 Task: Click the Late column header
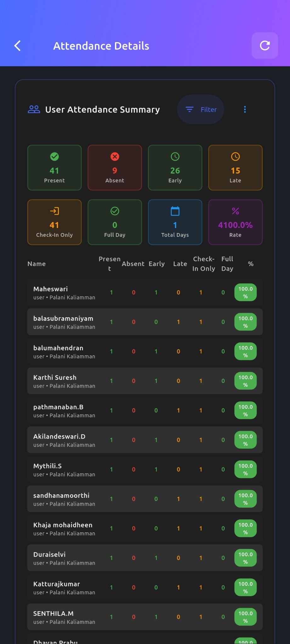180,264
